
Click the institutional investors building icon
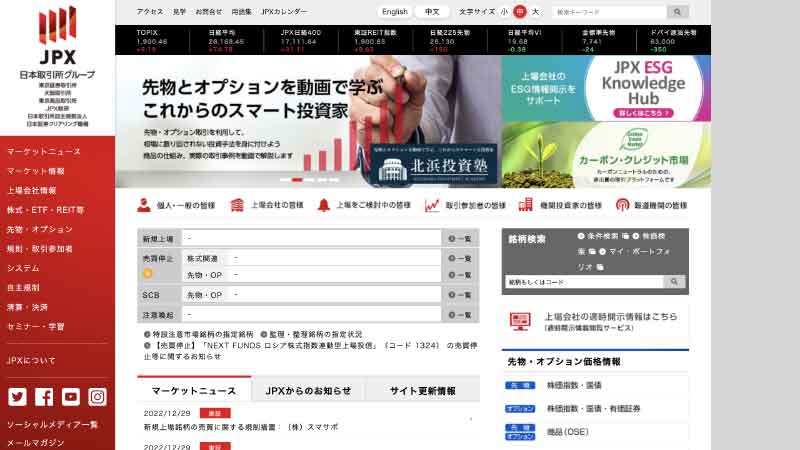526,205
